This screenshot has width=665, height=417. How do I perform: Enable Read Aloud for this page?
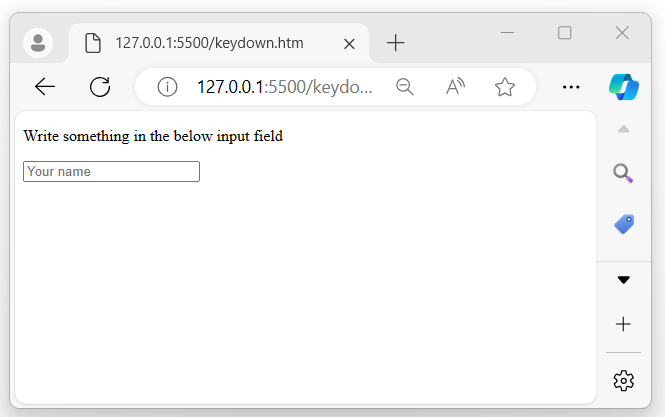click(455, 87)
